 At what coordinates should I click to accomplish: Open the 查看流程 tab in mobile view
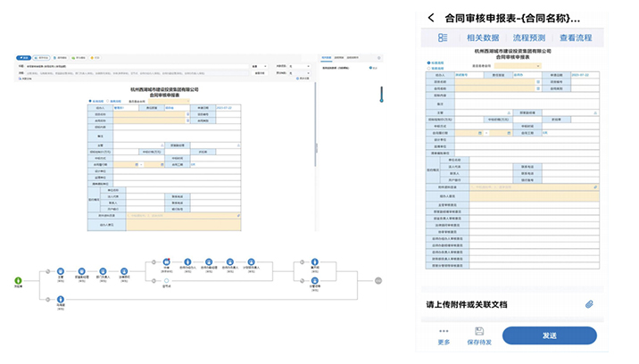click(x=576, y=37)
